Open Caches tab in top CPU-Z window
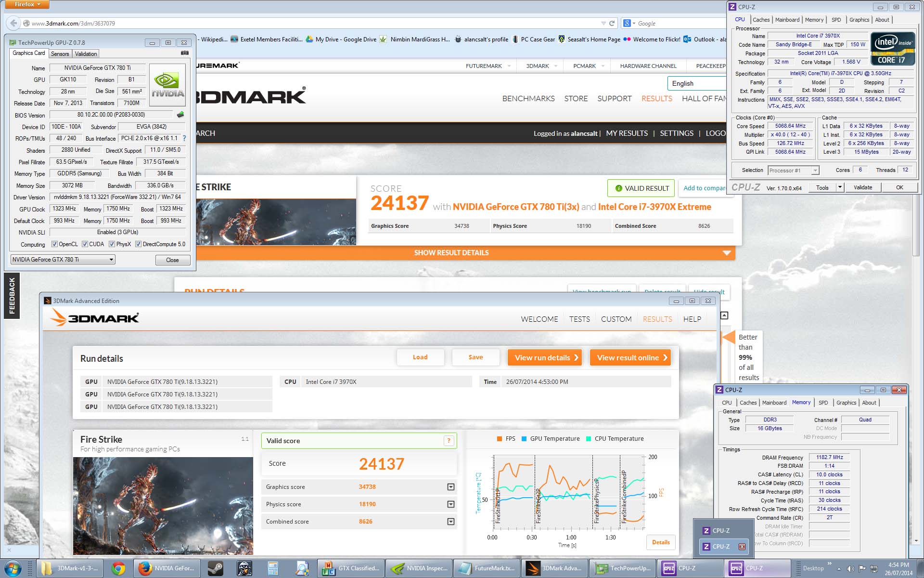This screenshot has height=578, width=924. point(761,20)
